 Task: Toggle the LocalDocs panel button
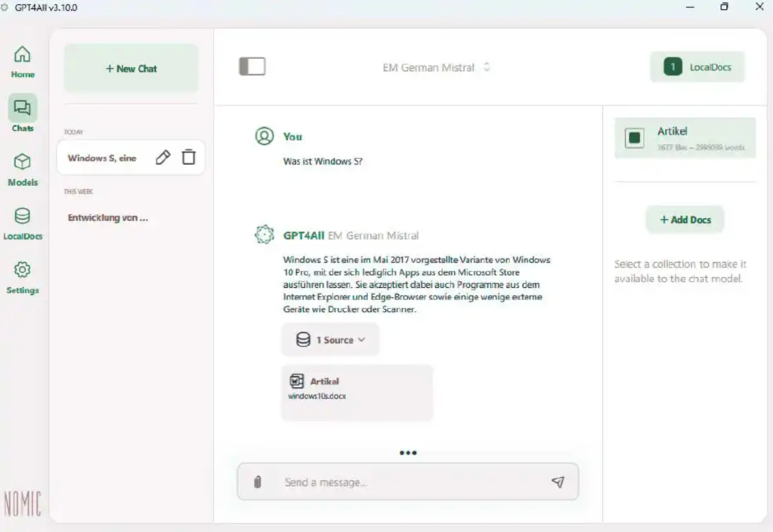pyautogui.click(x=697, y=67)
